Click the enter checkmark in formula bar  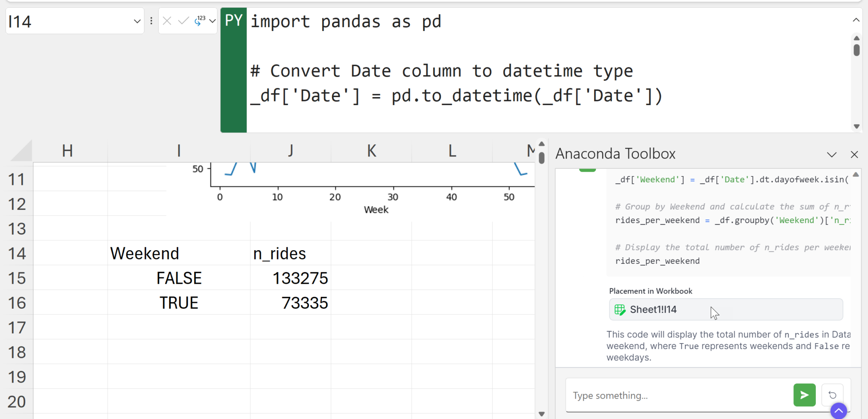[183, 21]
